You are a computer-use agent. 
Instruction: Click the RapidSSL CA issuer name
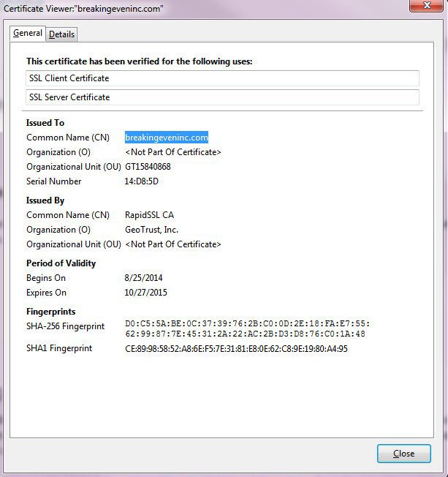pyautogui.click(x=149, y=215)
